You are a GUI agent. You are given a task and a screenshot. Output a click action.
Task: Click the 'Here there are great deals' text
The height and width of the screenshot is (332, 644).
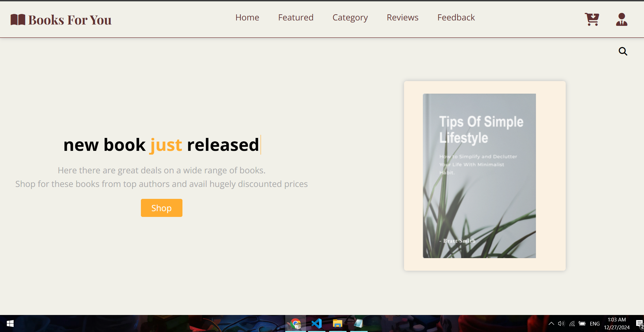(x=162, y=170)
